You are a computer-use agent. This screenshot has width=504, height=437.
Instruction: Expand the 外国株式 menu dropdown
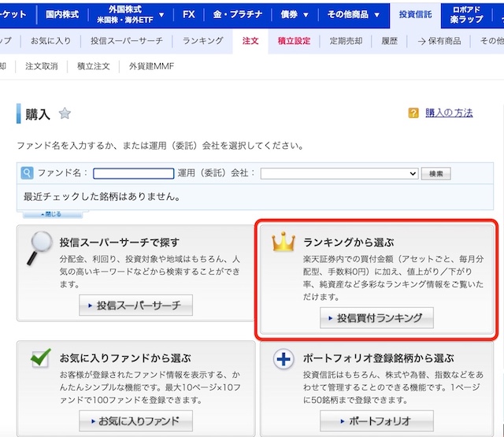[161, 14]
